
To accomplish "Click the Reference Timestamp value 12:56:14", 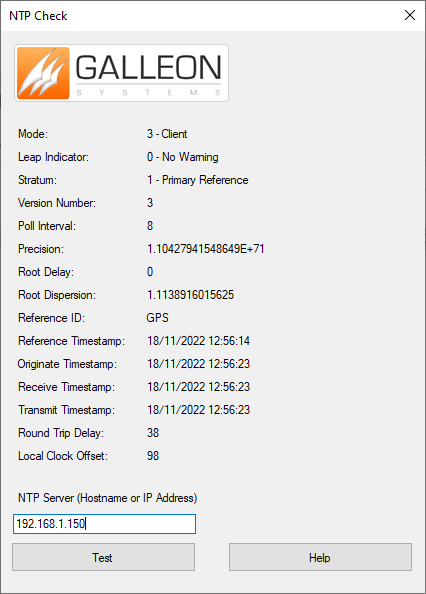I will (198, 341).
